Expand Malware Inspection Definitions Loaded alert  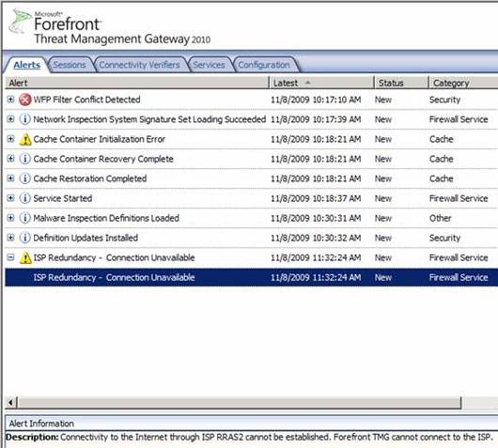point(10,218)
